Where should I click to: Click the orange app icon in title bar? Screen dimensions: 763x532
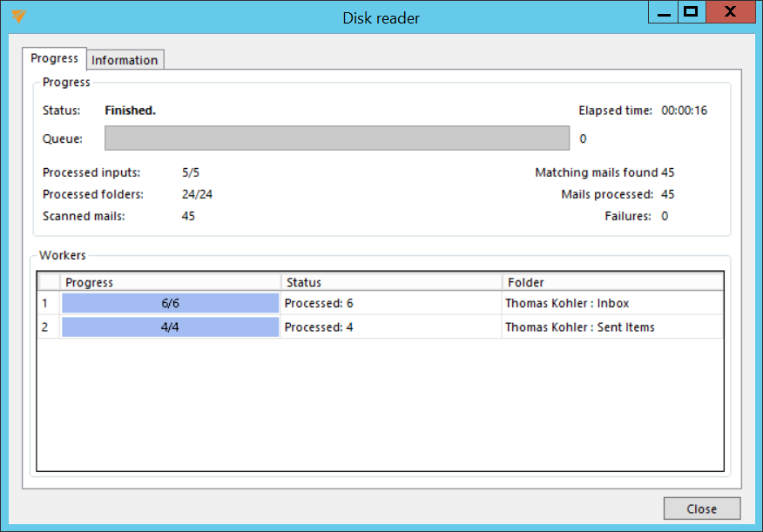click(19, 17)
